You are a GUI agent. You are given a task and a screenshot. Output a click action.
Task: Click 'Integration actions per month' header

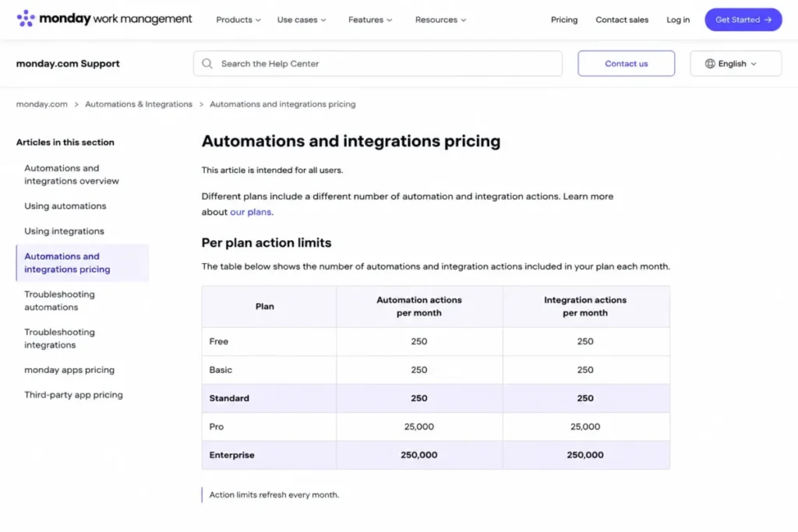tap(585, 306)
